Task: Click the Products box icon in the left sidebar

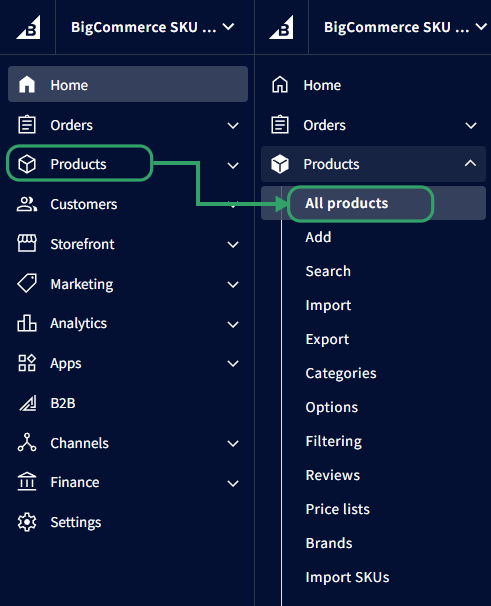Action: click(27, 164)
